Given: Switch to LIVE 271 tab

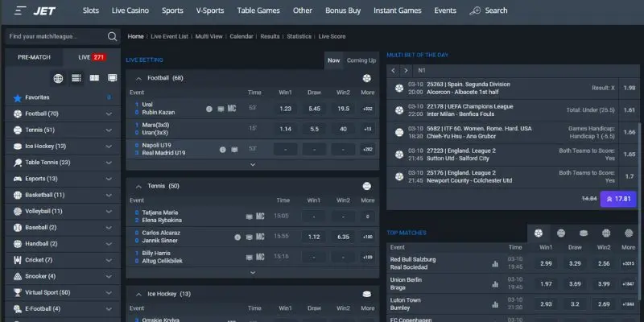Looking at the screenshot, I should pos(92,57).
